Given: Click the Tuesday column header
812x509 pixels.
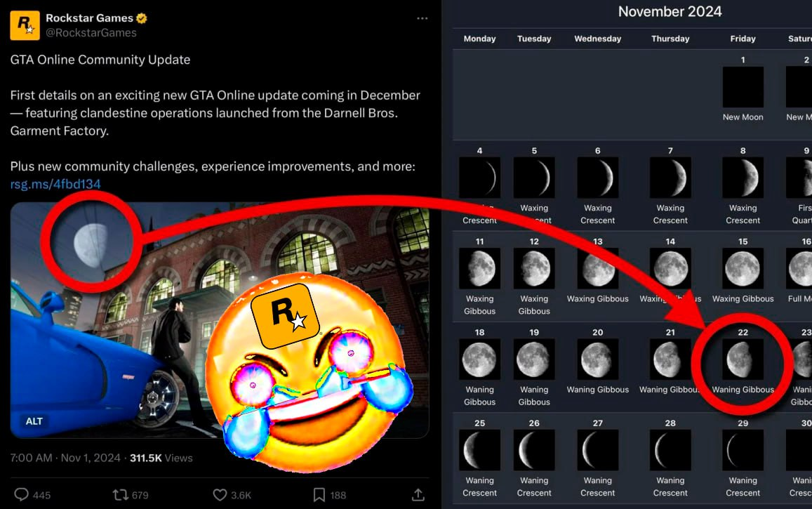Looking at the screenshot, I should click(x=534, y=39).
